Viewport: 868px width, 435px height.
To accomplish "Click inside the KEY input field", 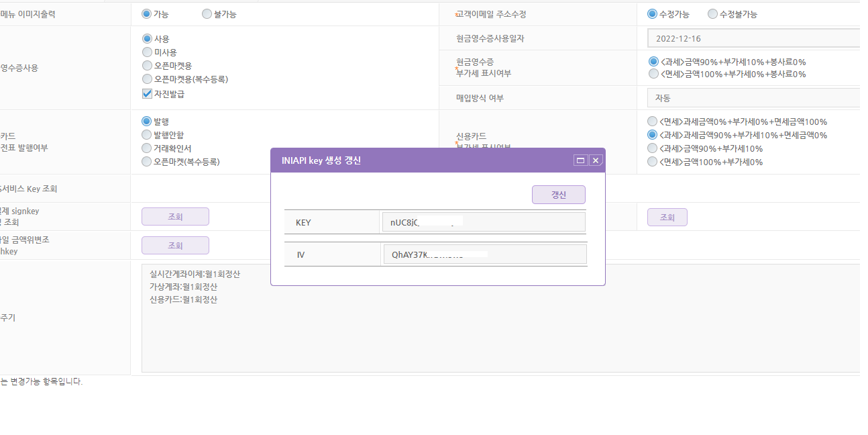I will 483,221.
